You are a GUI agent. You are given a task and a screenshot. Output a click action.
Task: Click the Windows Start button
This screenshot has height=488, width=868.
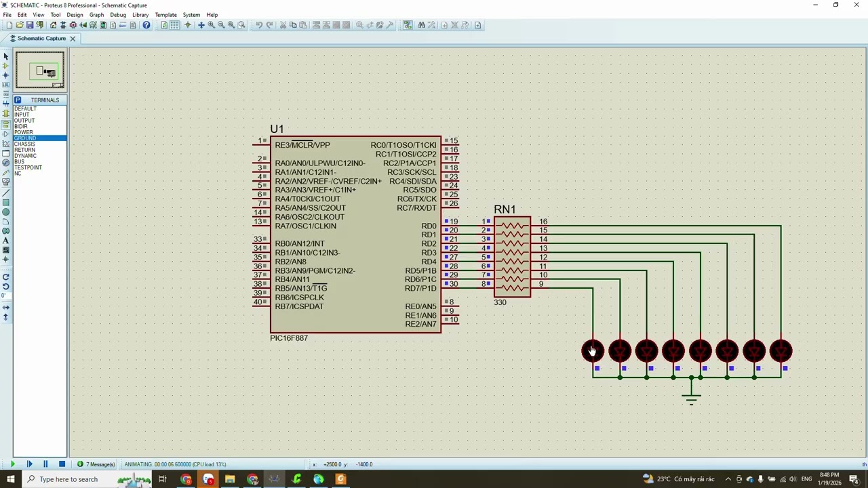pos(10,479)
